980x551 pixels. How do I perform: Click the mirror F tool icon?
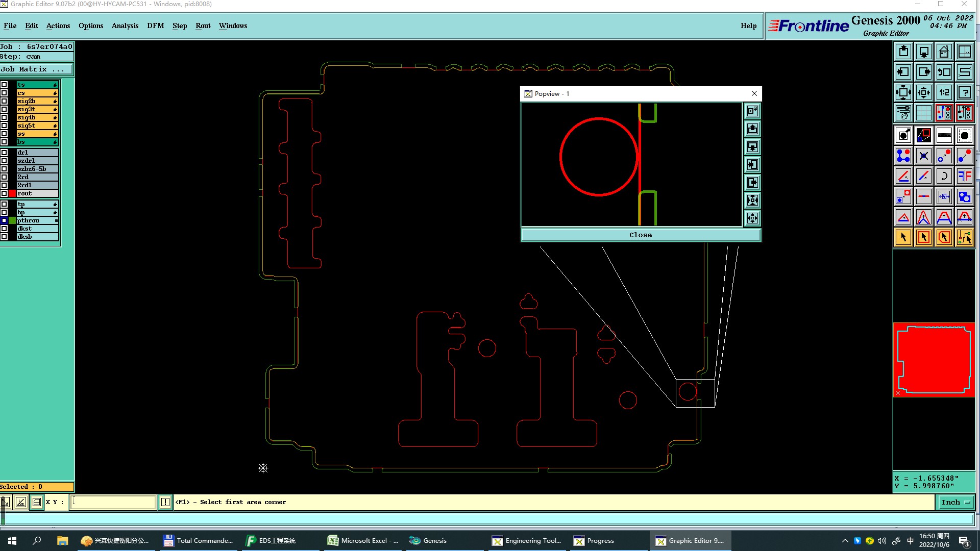(x=964, y=176)
